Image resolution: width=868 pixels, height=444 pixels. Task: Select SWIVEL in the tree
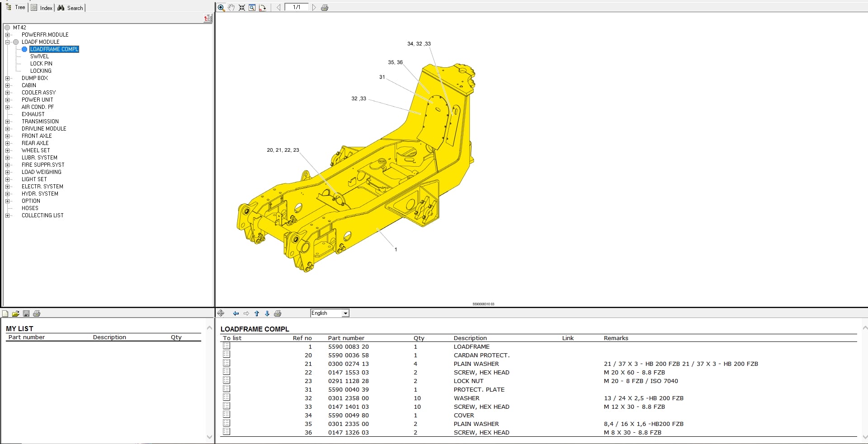(x=39, y=56)
